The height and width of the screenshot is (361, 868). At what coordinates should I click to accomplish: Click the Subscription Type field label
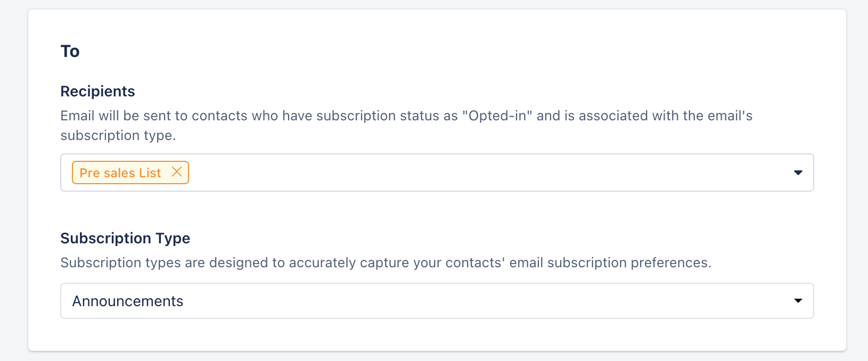tap(125, 239)
